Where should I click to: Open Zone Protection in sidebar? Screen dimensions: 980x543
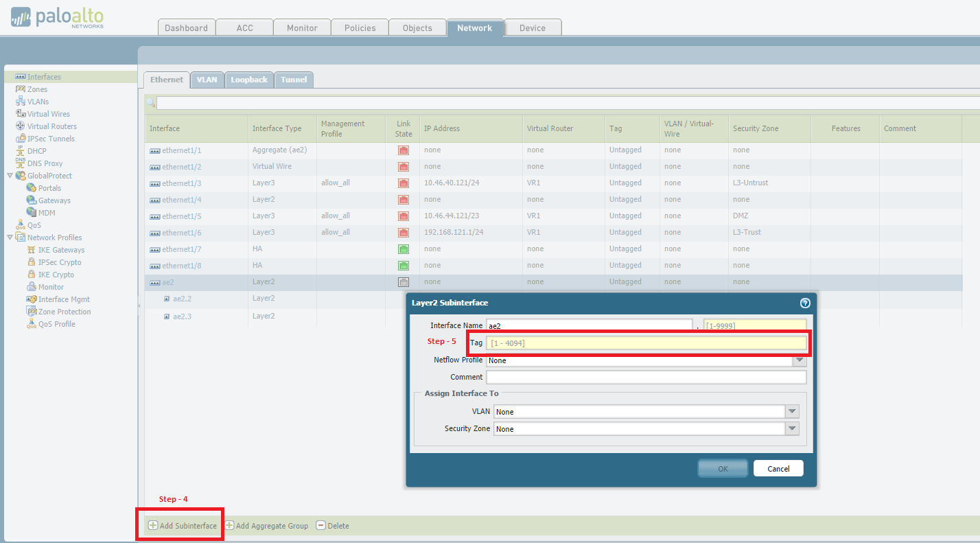tap(64, 312)
